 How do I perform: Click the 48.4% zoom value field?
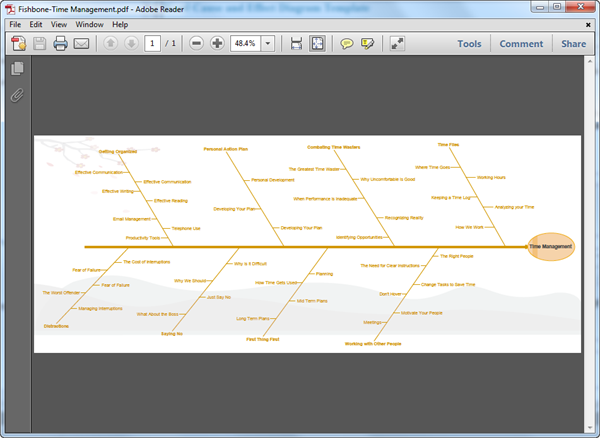(x=245, y=43)
